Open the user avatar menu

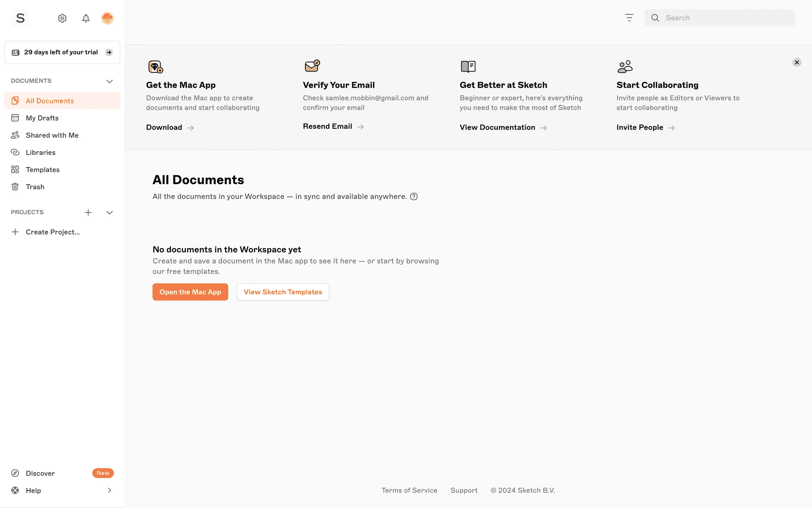point(107,18)
